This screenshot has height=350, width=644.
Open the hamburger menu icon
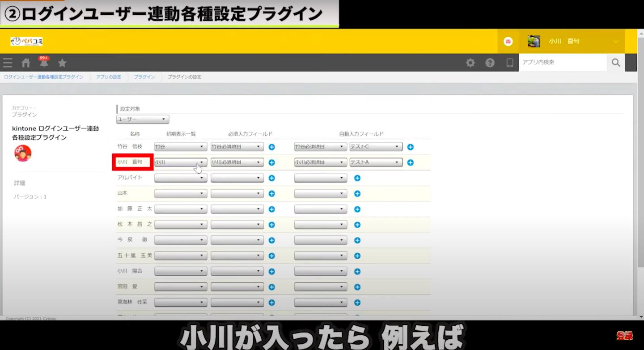[8, 63]
